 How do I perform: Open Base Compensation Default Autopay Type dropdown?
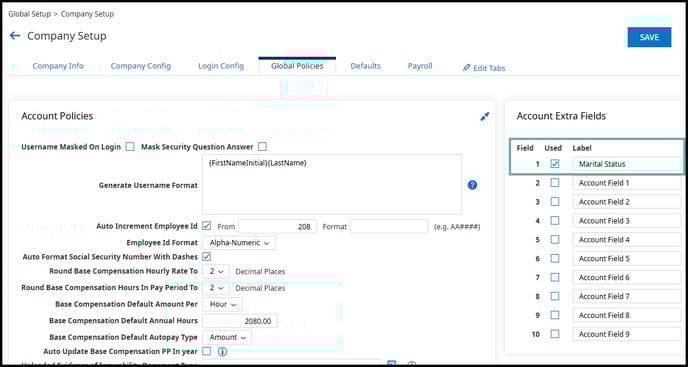click(227, 337)
